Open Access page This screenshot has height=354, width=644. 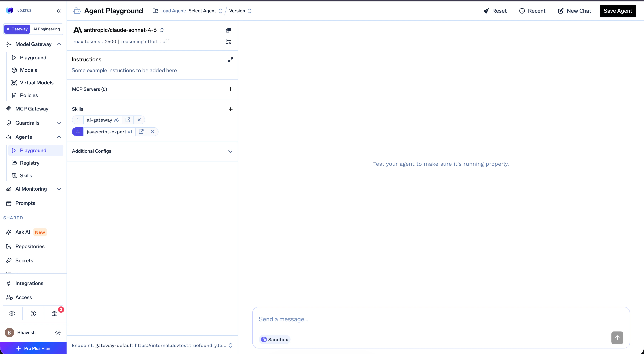(33, 297)
